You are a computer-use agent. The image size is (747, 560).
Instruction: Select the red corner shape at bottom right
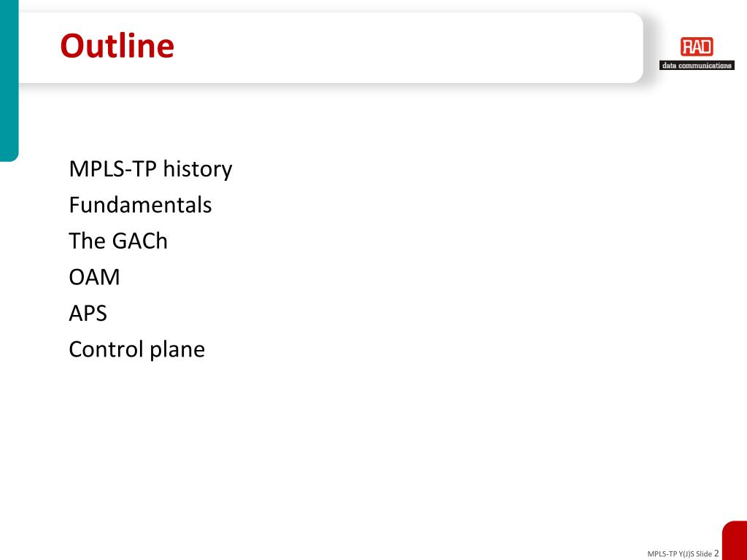[x=735, y=540]
